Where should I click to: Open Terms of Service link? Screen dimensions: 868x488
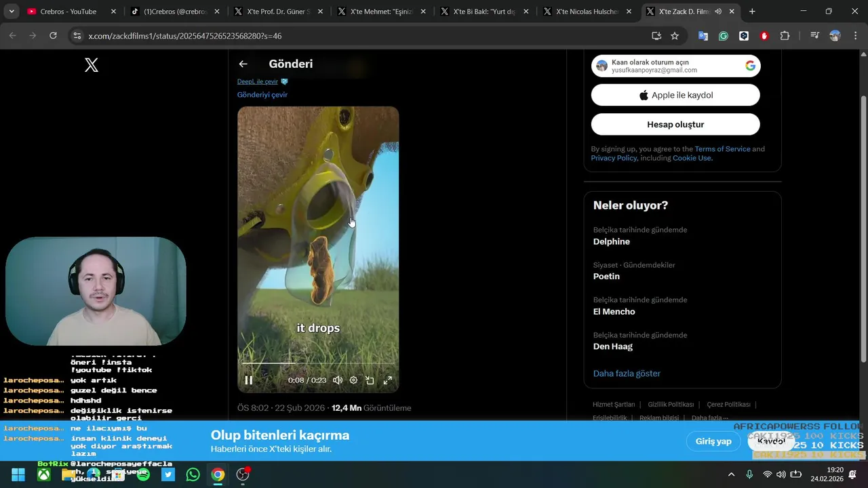tap(722, 149)
